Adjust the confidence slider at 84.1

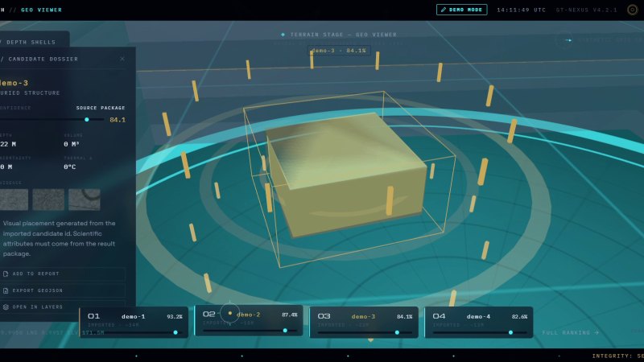(87, 119)
